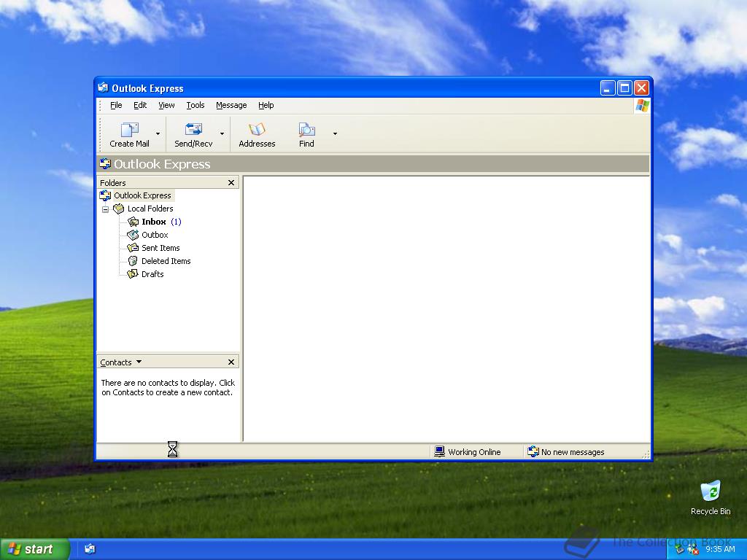
Task: Minimize the Outlook Express window
Action: click(x=608, y=88)
